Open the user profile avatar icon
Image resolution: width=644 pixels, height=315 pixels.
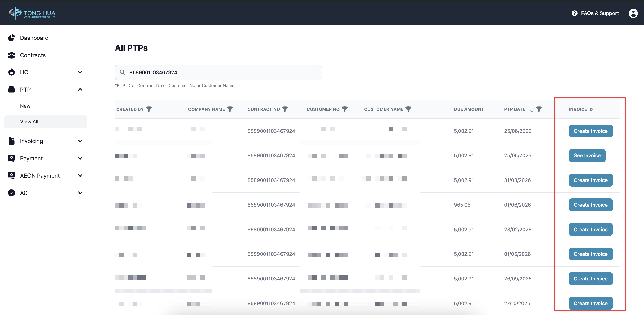click(633, 13)
